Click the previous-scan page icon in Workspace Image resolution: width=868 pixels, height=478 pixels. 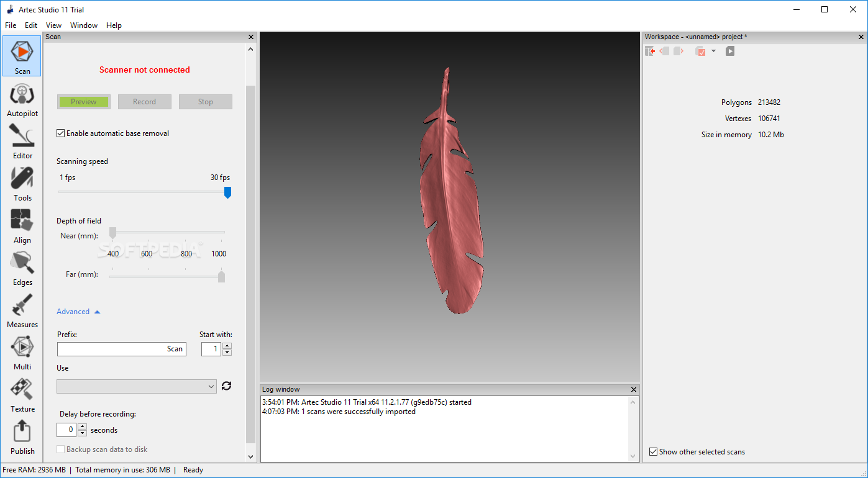tap(664, 51)
